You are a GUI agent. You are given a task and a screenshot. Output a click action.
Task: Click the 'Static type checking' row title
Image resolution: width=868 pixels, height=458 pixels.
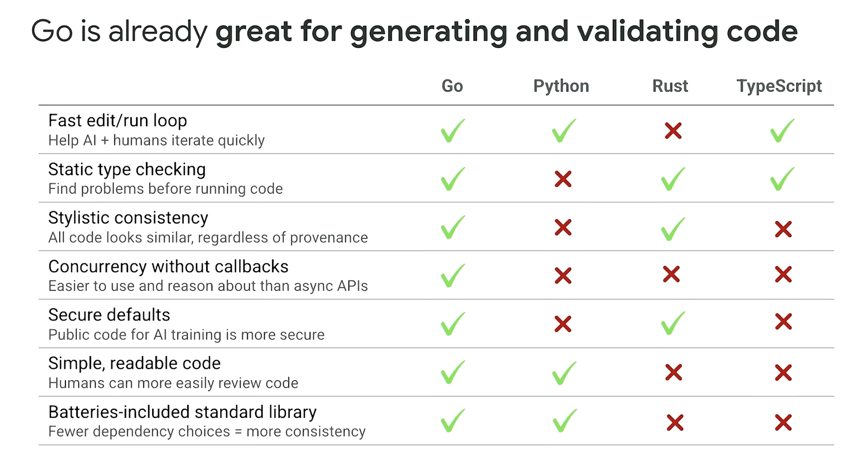(x=127, y=170)
